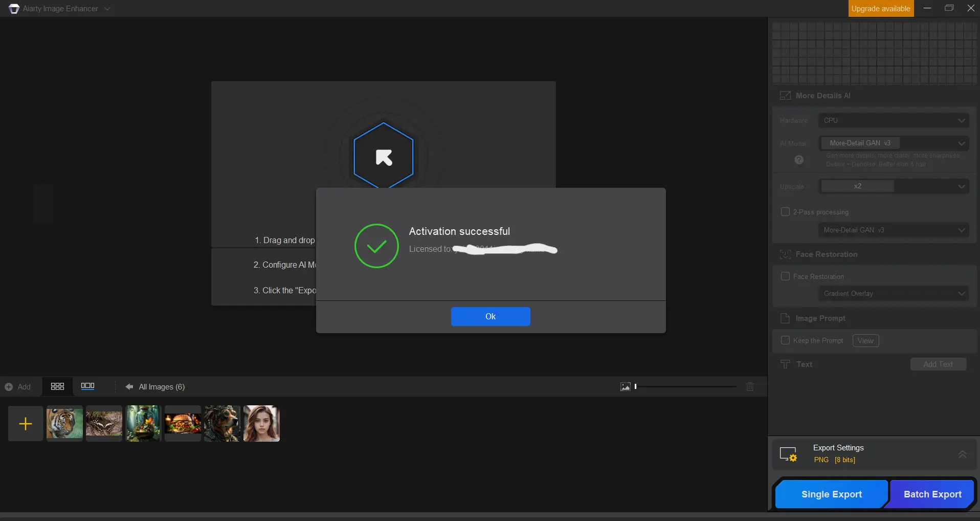This screenshot has height=521, width=980.
Task: Click the More Details AI section icon
Action: [785, 96]
